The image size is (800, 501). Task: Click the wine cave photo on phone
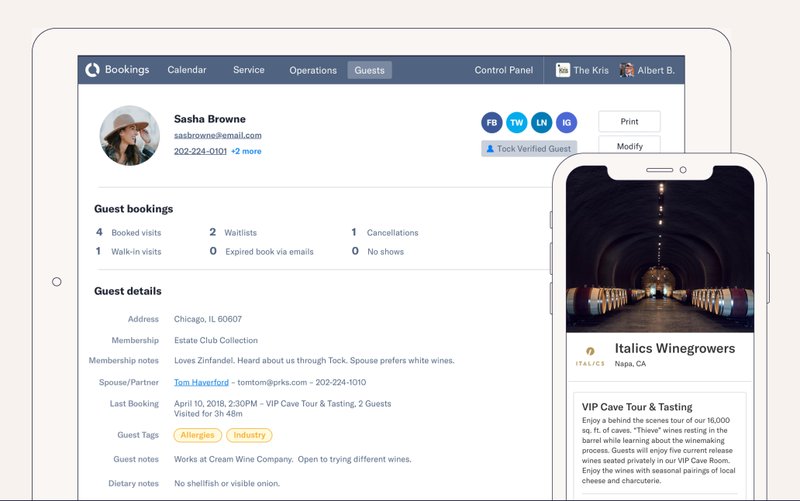pyautogui.click(x=660, y=250)
